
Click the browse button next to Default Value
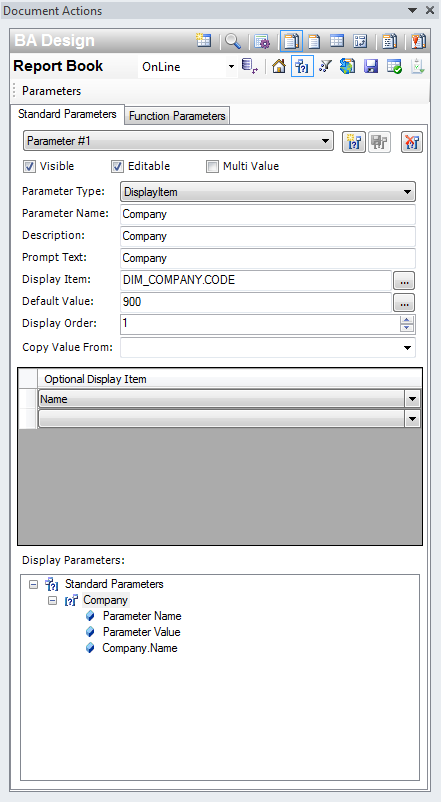click(x=404, y=303)
